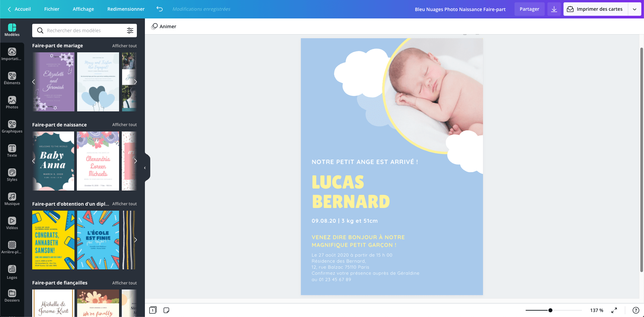Image resolution: width=644 pixels, height=317 pixels.
Task: Expand the print options dropdown arrow
Action: (x=635, y=9)
